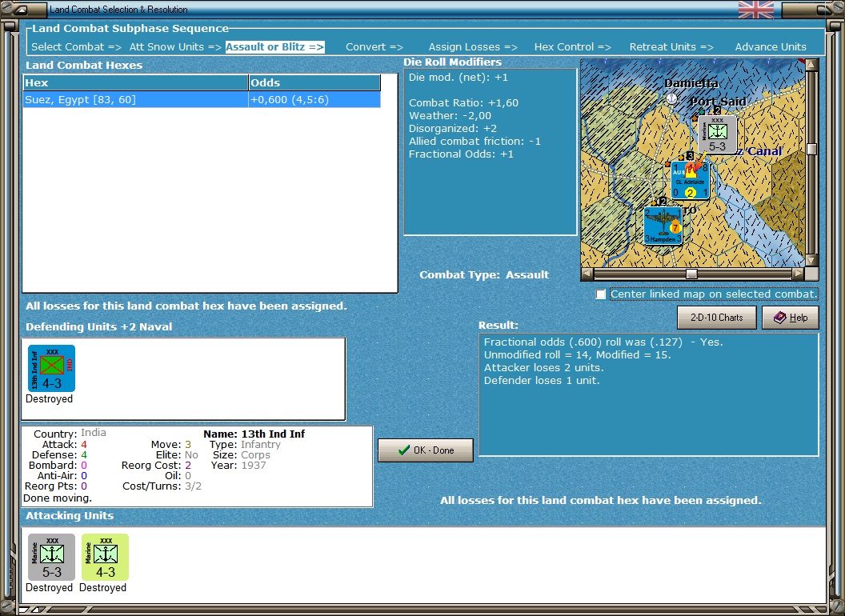Select the Convert subphase label
This screenshot has width=845, height=616.
pos(374,47)
